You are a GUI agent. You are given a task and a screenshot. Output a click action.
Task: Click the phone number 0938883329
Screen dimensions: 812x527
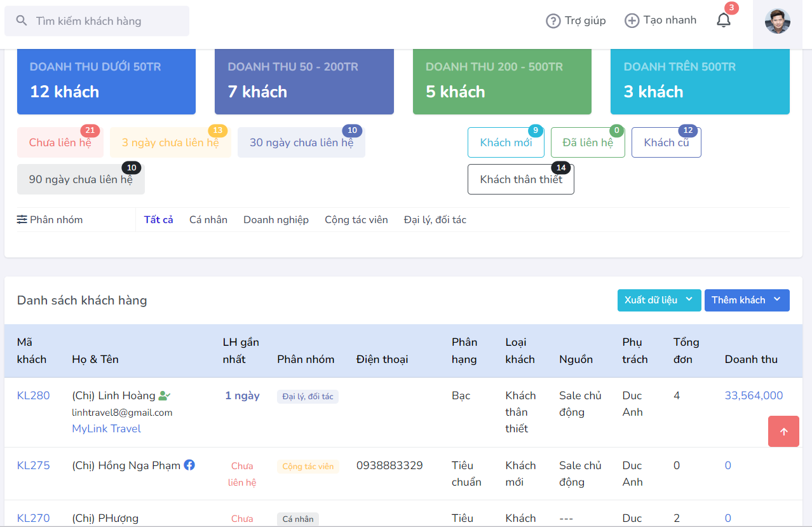click(389, 465)
